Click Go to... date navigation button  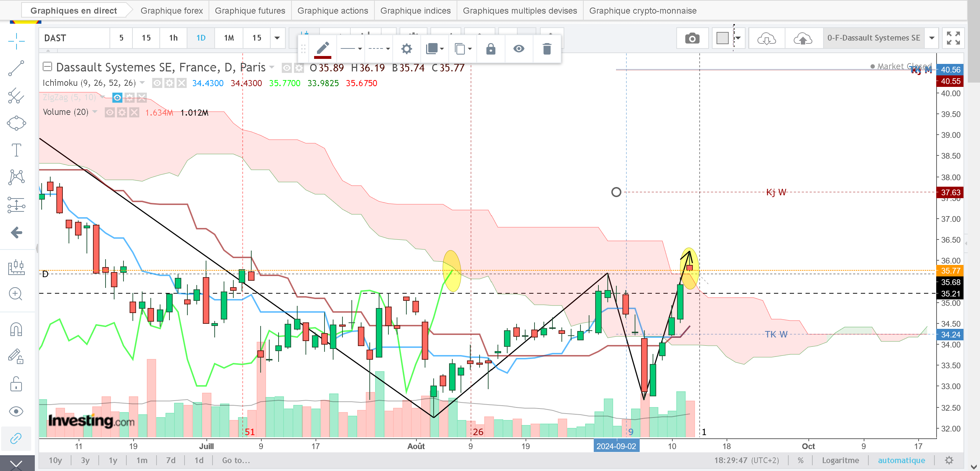(236, 460)
